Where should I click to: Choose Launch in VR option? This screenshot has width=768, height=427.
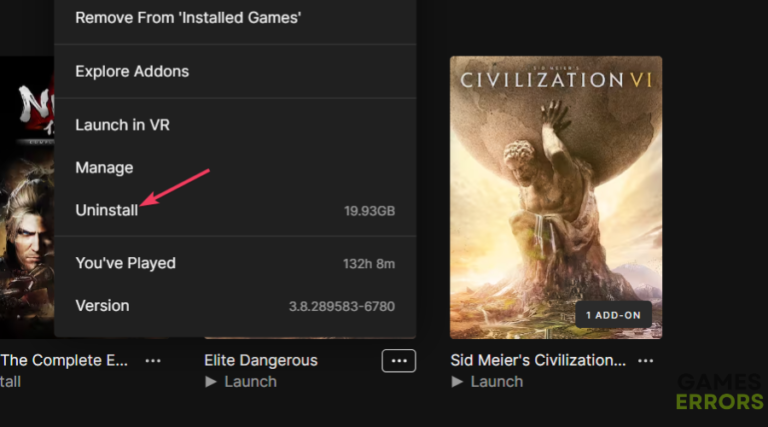123,125
